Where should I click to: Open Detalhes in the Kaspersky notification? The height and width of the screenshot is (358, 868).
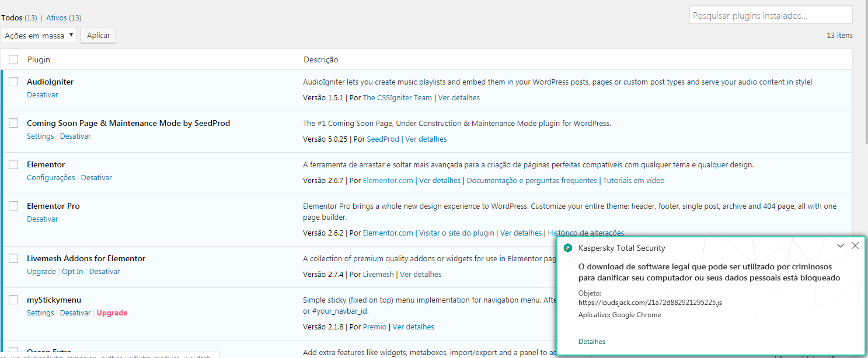592,342
